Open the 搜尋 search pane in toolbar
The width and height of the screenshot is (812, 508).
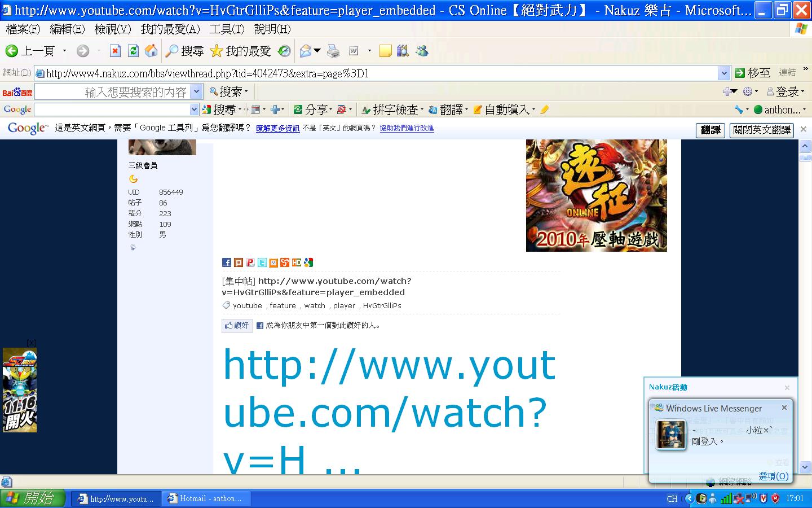pos(184,51)
